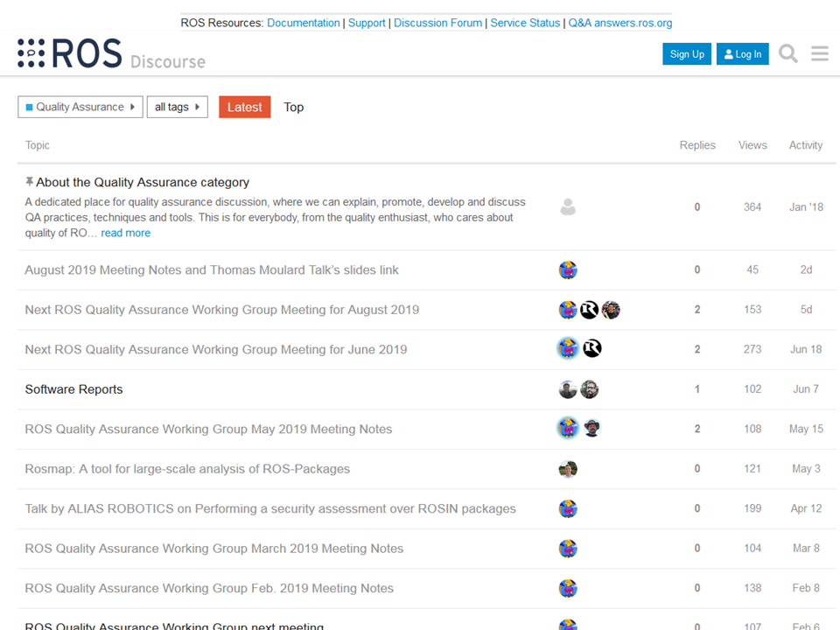Click poster avatar on ALIAS ROBOTICS talk row

(x=568, y=509)
